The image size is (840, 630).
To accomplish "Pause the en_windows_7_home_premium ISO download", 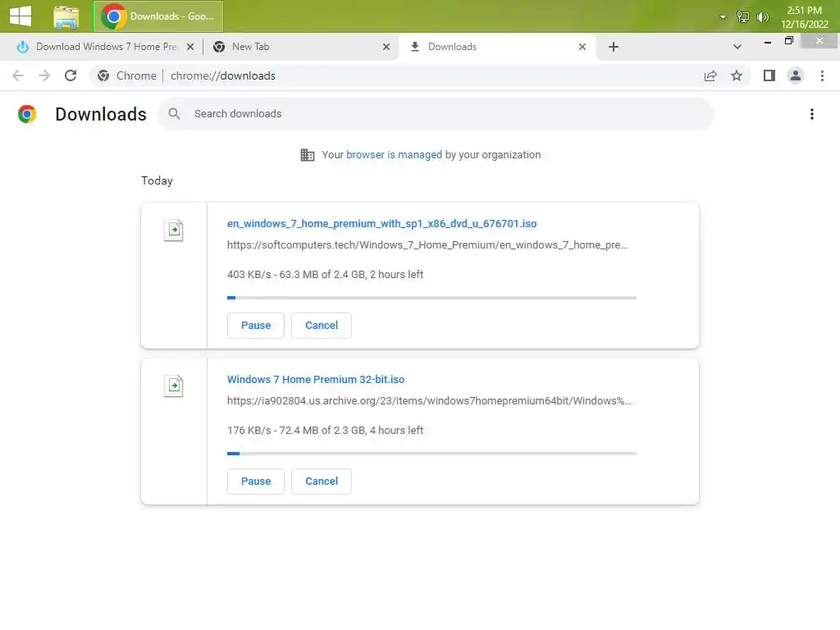I will [256, 325].
